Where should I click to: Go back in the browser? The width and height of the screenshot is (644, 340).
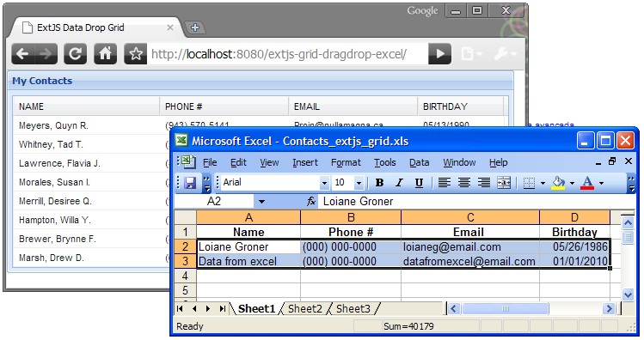tap(23, 54)
